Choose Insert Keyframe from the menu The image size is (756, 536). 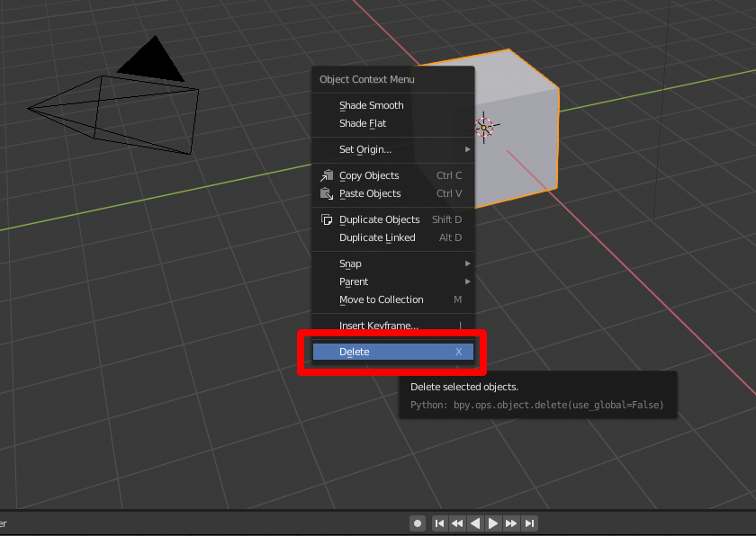pyautogui.click(x=378, y=326)
